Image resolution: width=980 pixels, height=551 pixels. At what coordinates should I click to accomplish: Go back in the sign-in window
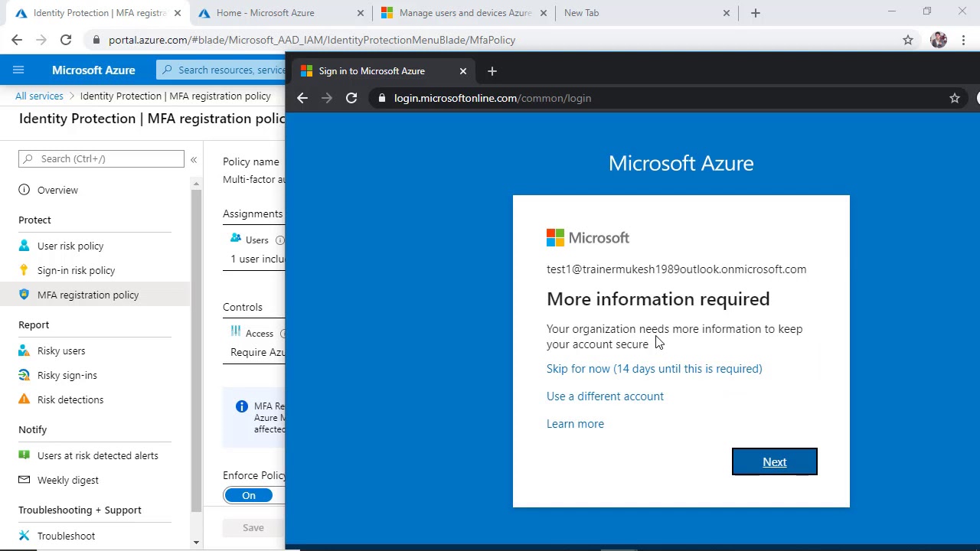tap(302, 98)
